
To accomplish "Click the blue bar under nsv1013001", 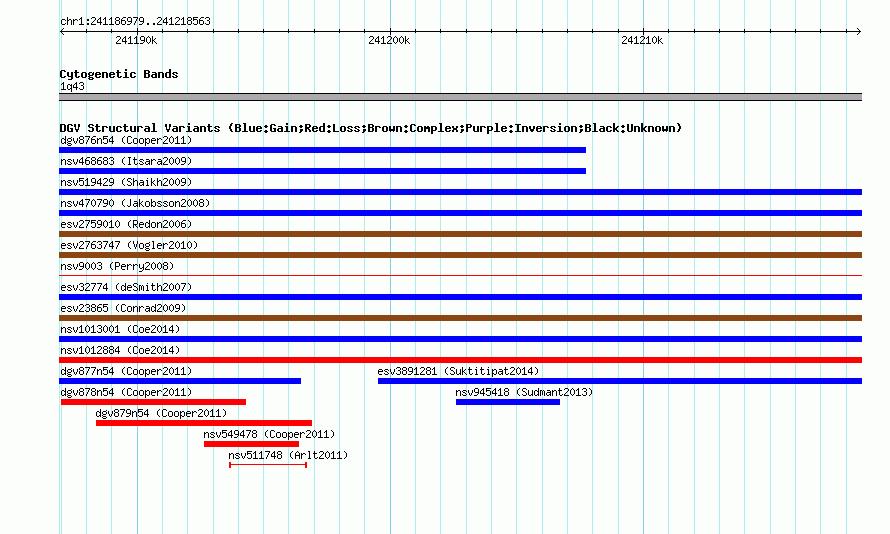I will point(460,339).
